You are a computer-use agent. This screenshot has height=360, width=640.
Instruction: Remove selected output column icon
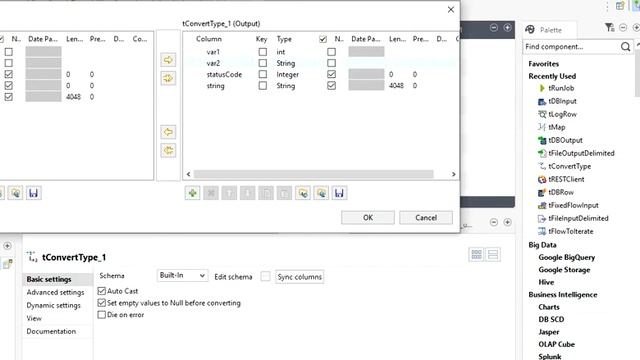(x=211, y=193)
